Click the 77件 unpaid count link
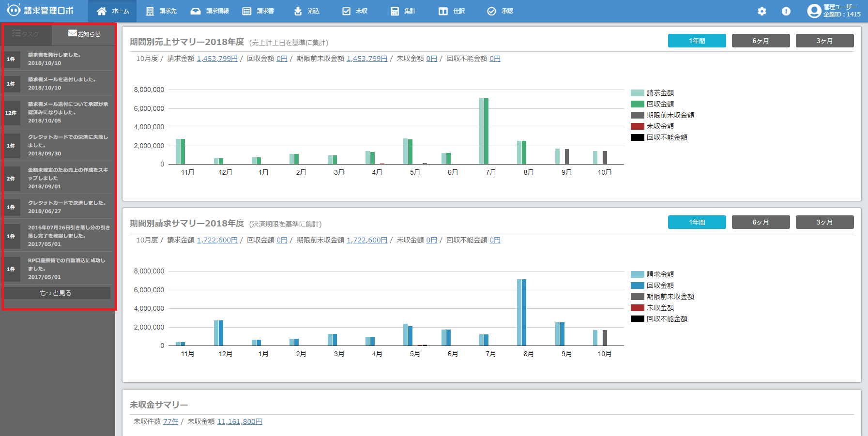868x436 pixels. click(x=170, y=421)
